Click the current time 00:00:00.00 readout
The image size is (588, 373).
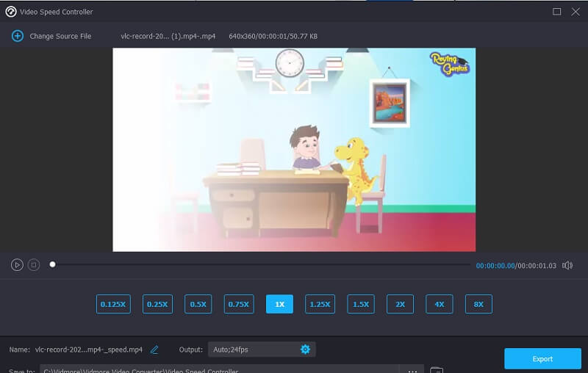point(495,266)
